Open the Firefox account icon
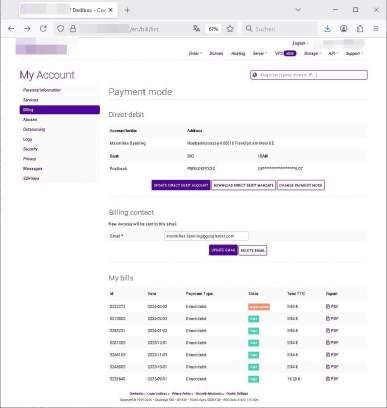The image size is (387, 408). [344, 29]
